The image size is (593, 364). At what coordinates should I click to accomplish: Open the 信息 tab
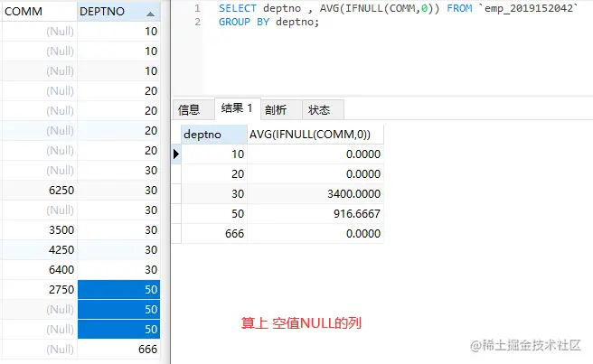coord(193,110)
